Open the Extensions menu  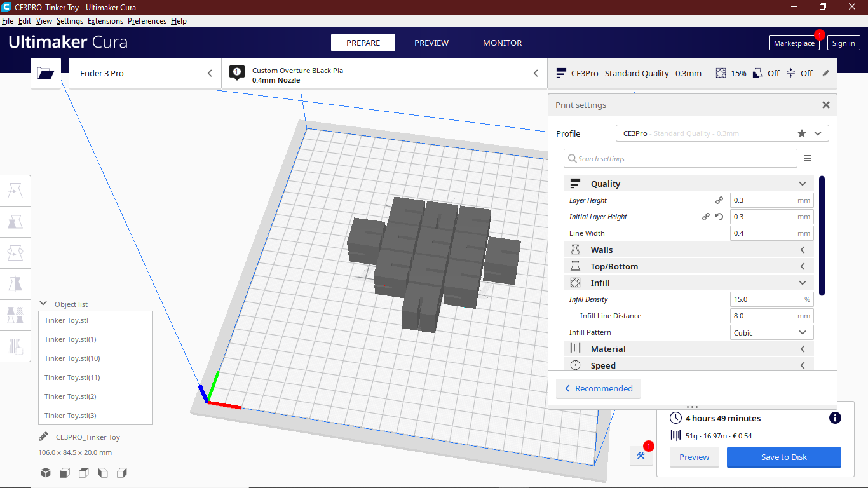coord(105,21)
